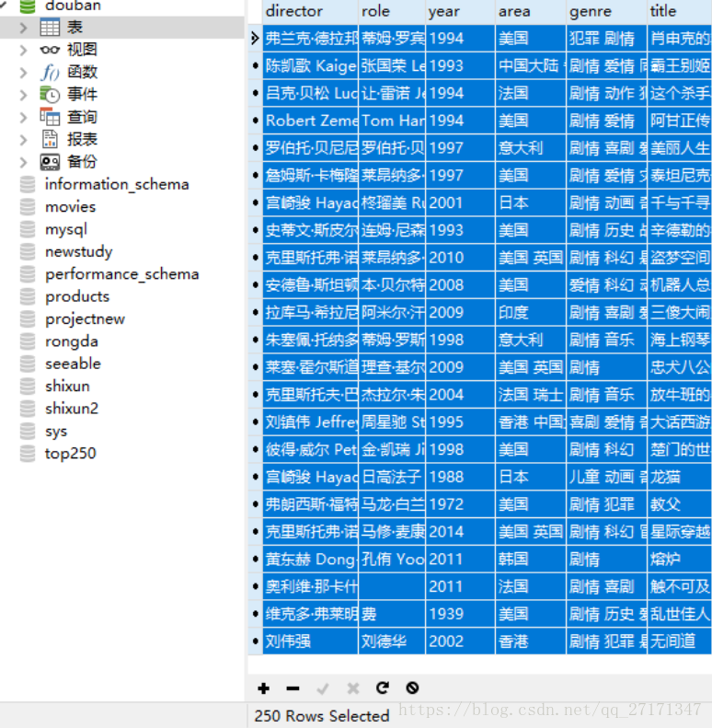Click the 250 Rows Selected status

(322, 716)
